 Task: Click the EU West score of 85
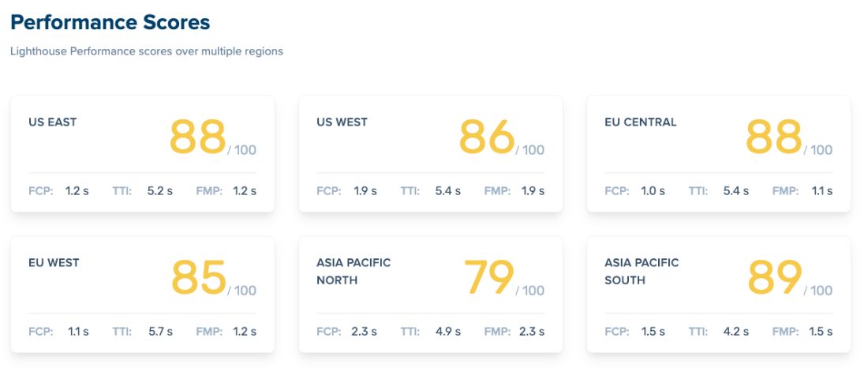[x=199, y=277]
